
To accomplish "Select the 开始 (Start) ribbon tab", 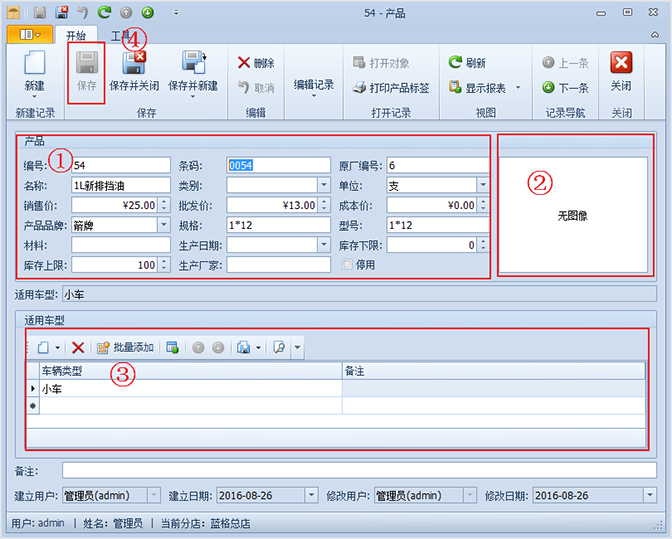I will click(75, 36).
